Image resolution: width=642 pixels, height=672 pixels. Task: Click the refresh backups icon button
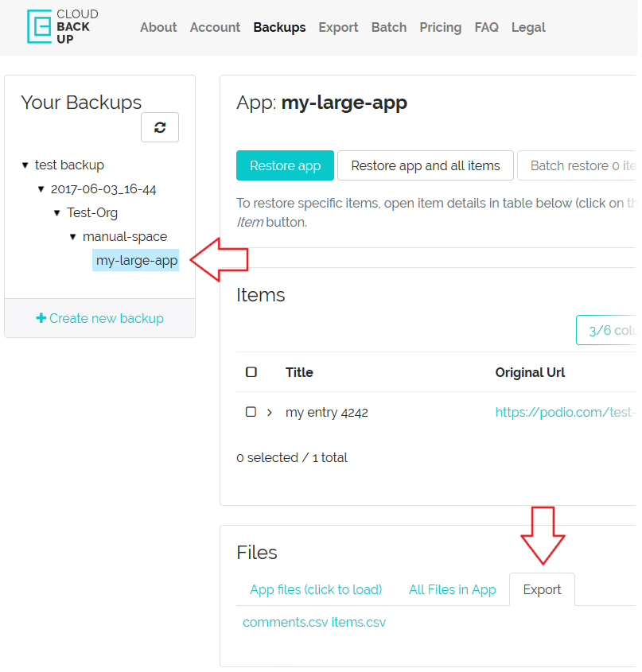pyautogui.click(x=160, y=127)
